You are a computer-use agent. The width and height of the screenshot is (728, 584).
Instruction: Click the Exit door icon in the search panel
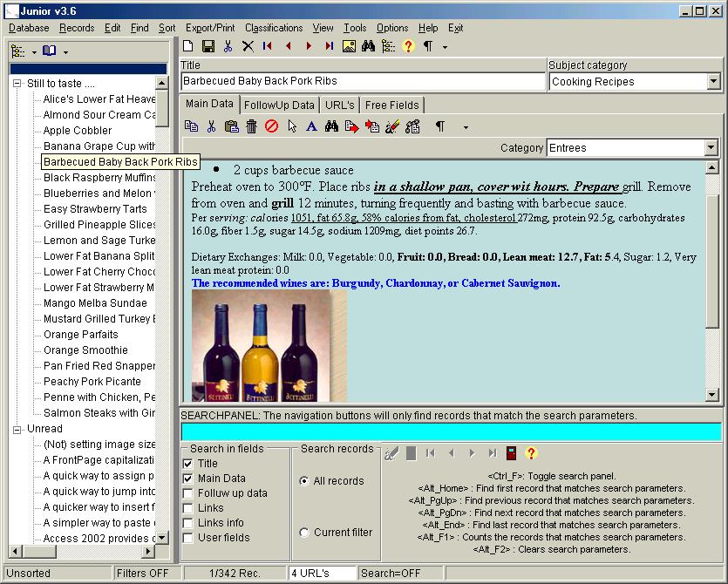[x=511, y=452]
